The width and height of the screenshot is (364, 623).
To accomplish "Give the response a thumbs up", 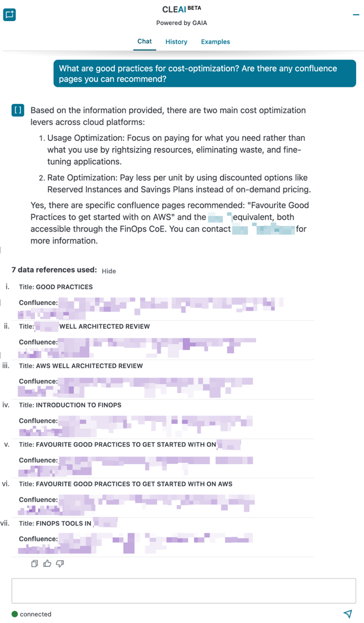I will pos(47,564).
